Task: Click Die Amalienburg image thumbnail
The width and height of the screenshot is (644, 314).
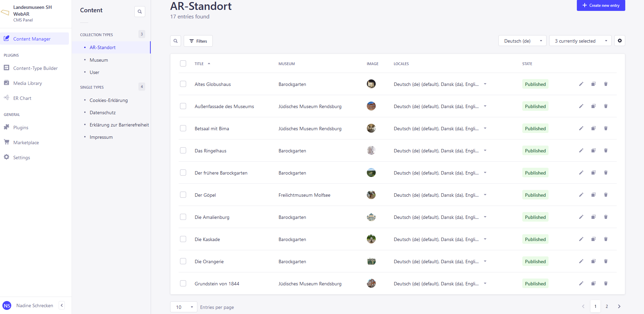Action: tap(371, 217)
